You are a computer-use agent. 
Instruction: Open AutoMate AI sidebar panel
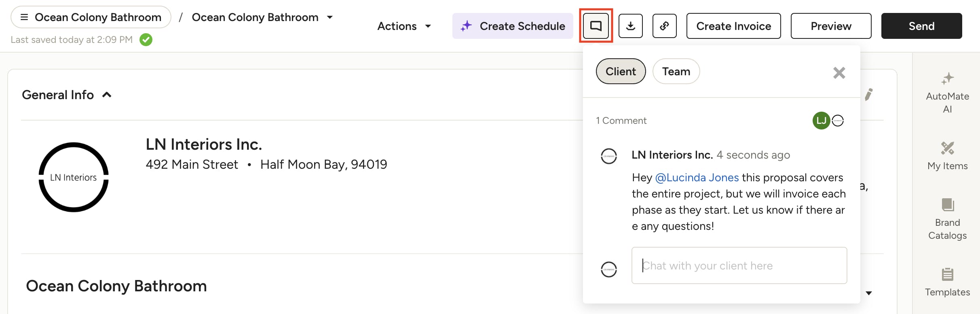click(947, 92)
